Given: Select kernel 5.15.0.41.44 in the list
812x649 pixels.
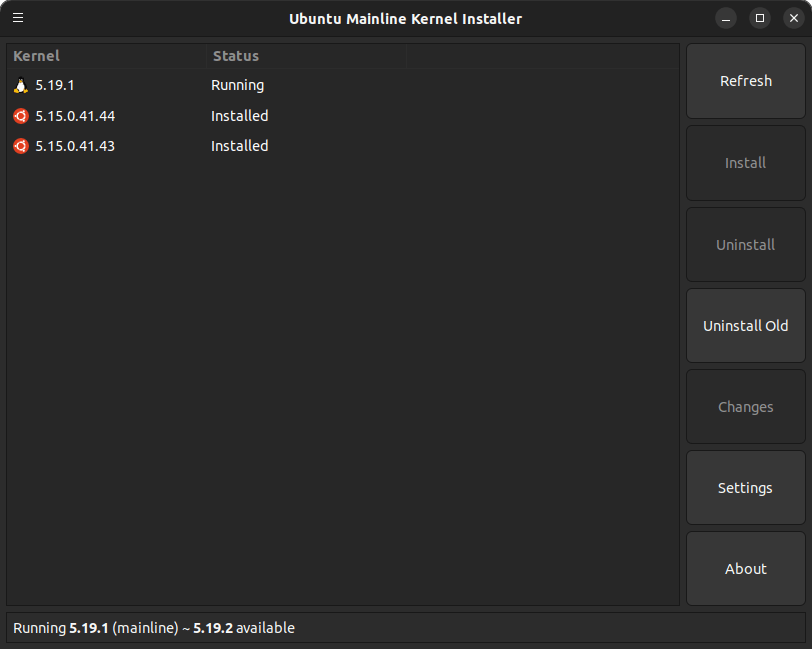Looking at the screenshot, I should tap(343, 116).
